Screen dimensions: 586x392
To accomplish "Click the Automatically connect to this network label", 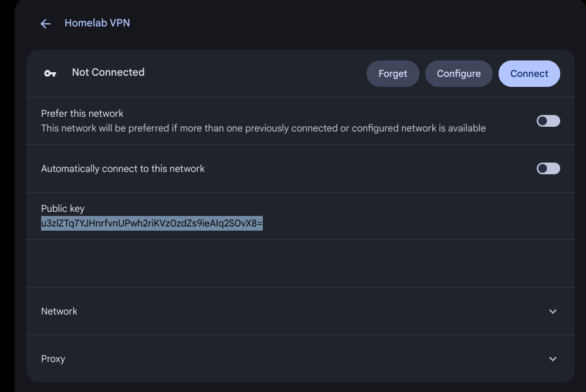I will click(x=123, y=168).
